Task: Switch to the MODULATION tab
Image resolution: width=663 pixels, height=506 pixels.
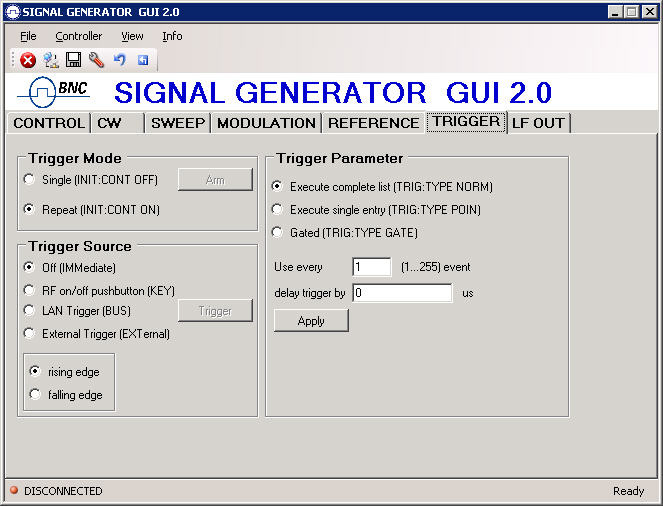Action: point(266,123)
